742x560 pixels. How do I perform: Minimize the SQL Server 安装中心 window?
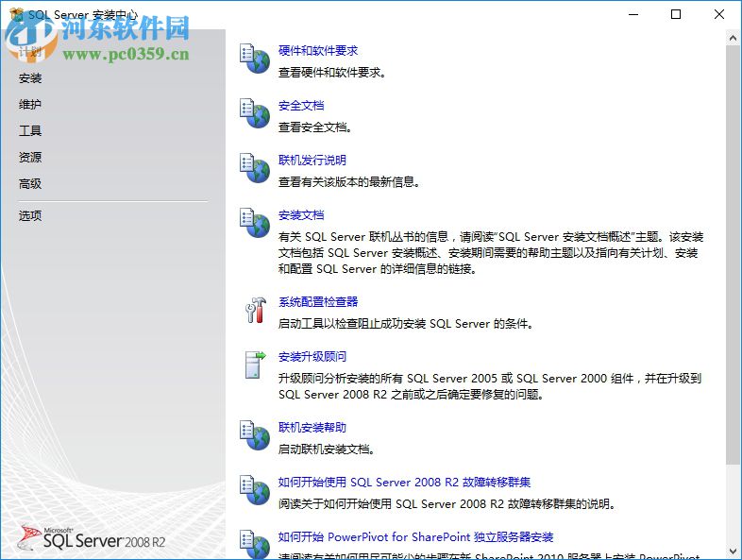pos(633,15)
